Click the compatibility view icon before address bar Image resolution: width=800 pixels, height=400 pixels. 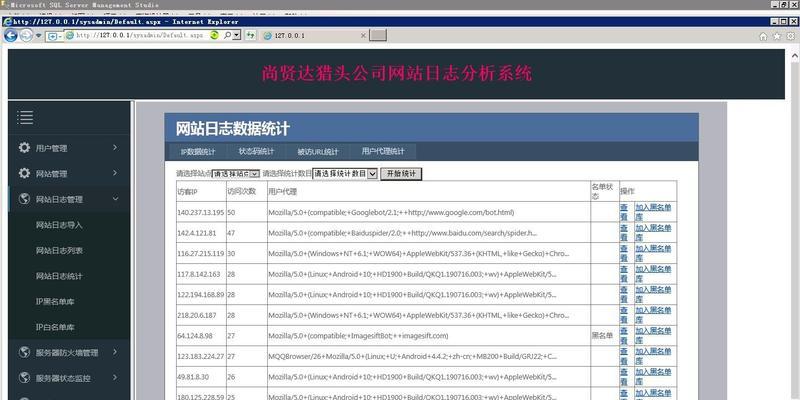[54, 36]
